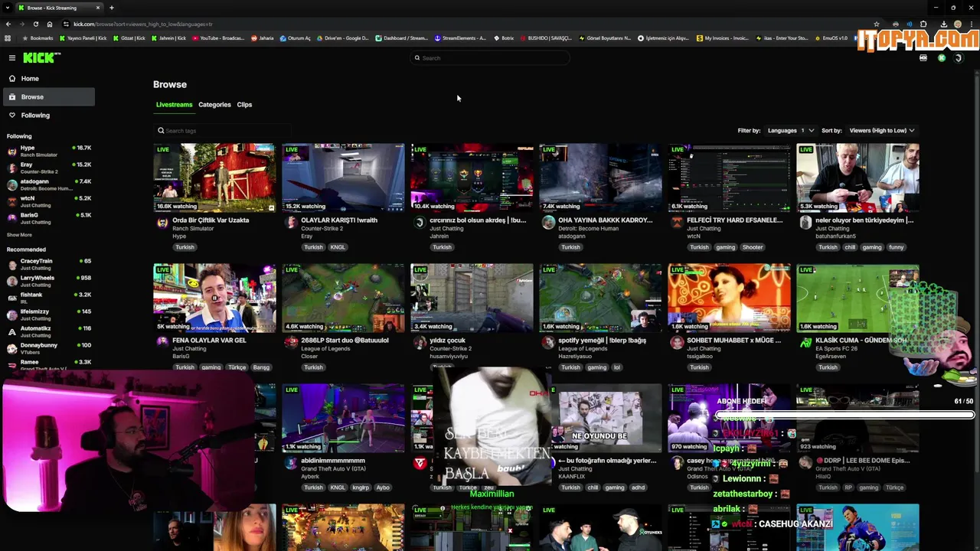
Task: Click Jahrein avatar beside cırcırınız title
Action: (x=420, y=223)
